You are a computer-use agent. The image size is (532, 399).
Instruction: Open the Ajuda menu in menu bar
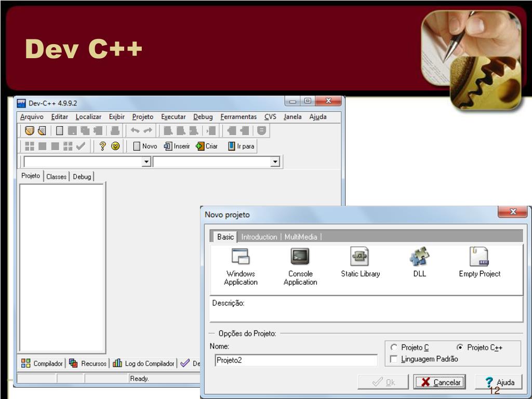pyautogui.click(x=317, y=117)
